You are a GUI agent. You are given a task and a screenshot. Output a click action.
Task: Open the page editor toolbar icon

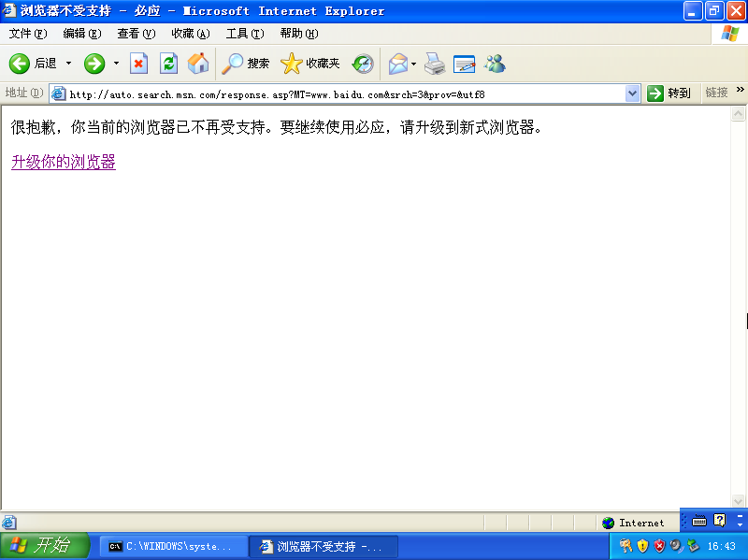point(462,64)
